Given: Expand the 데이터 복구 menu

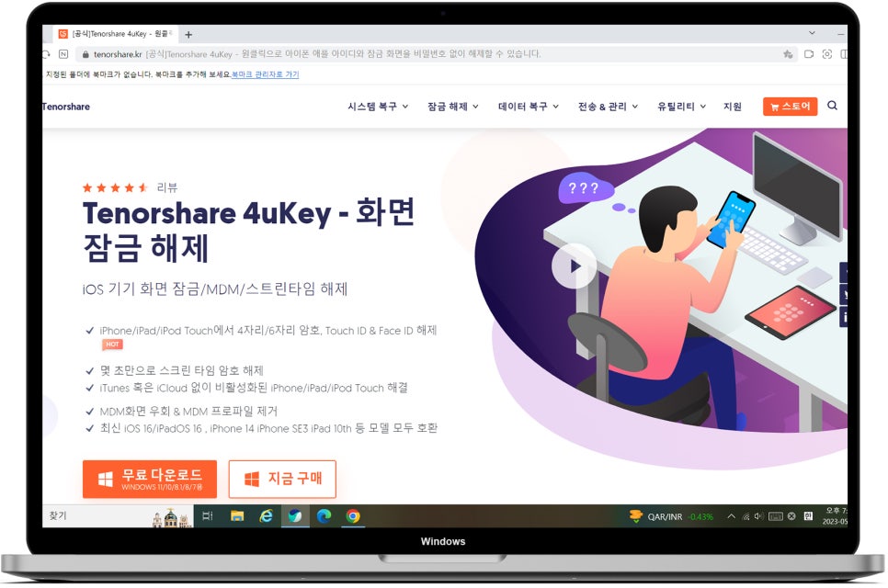Looking at the screenshot, I should pyautogui.click(x=529, y=107).
